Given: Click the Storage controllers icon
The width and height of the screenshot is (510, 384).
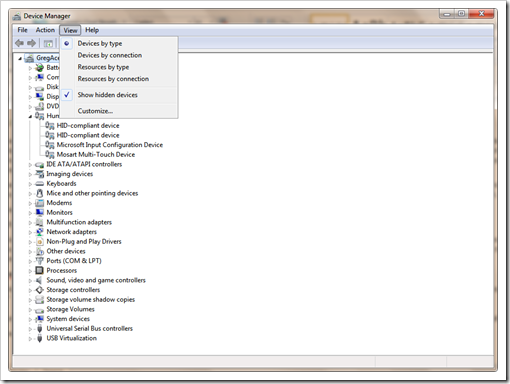Looking at the screenshot, I should coord(39,290).
